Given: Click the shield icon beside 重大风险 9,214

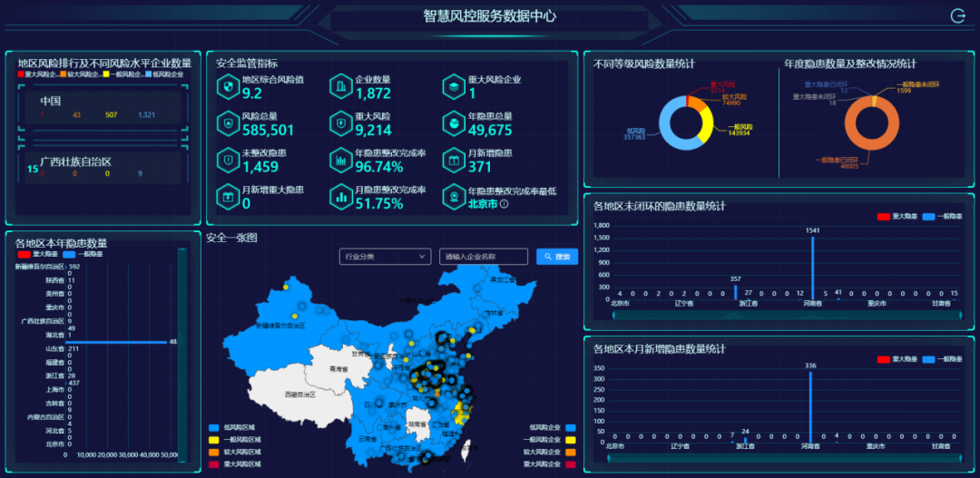Looking at the screenshot, I should click(340, 123).
